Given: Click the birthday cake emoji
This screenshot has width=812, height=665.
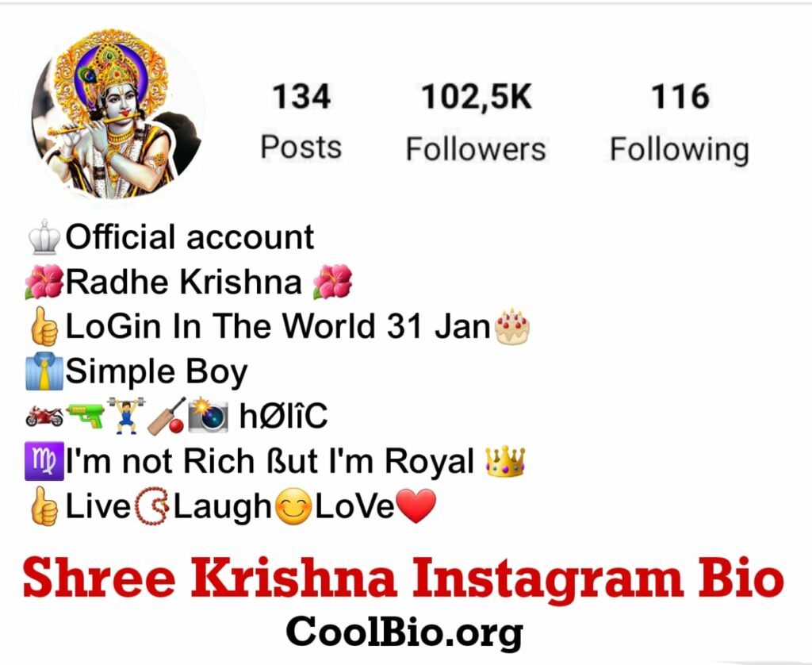Looking at the screenshot, I should [512, 326].
